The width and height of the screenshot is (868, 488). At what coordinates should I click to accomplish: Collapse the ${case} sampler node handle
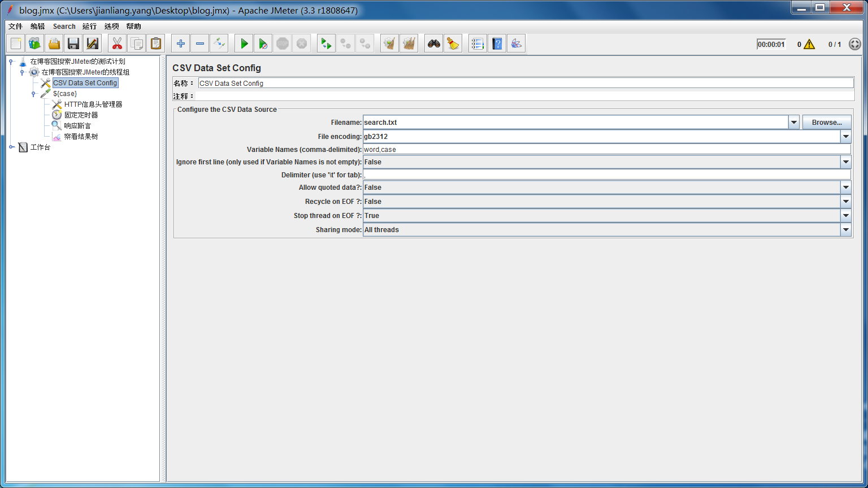[x=33, y=94]
